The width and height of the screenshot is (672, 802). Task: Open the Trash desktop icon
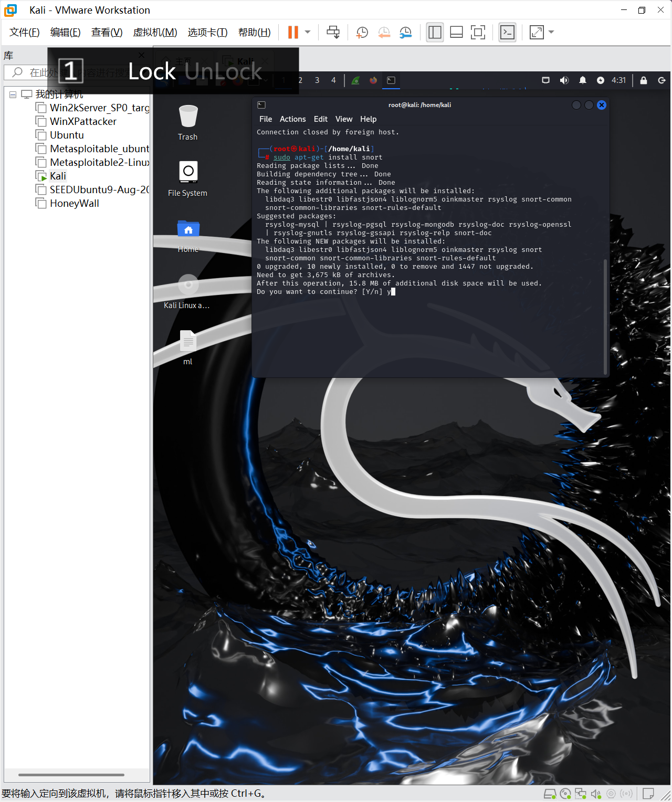(188, 123)
